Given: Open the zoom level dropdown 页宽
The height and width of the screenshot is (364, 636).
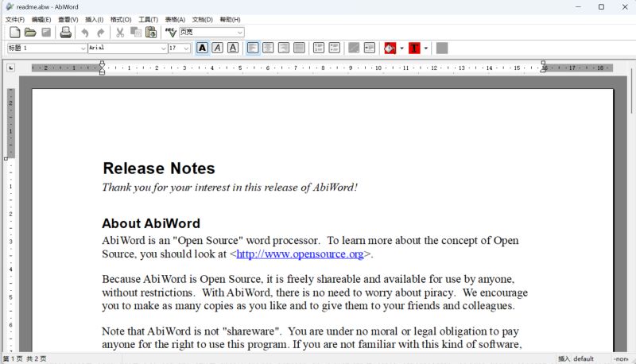Looking at the screenshot, I should click(211, 33).
